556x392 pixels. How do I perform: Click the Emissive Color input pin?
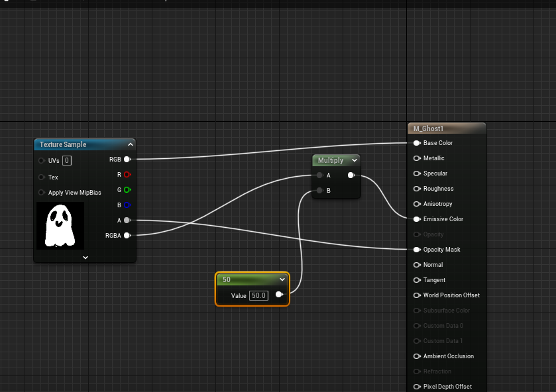point(417,219)
